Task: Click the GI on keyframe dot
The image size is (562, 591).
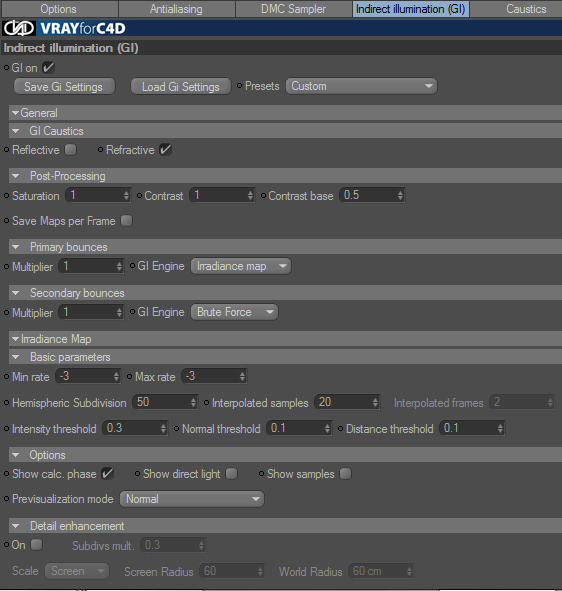Action: coord(6,67)
